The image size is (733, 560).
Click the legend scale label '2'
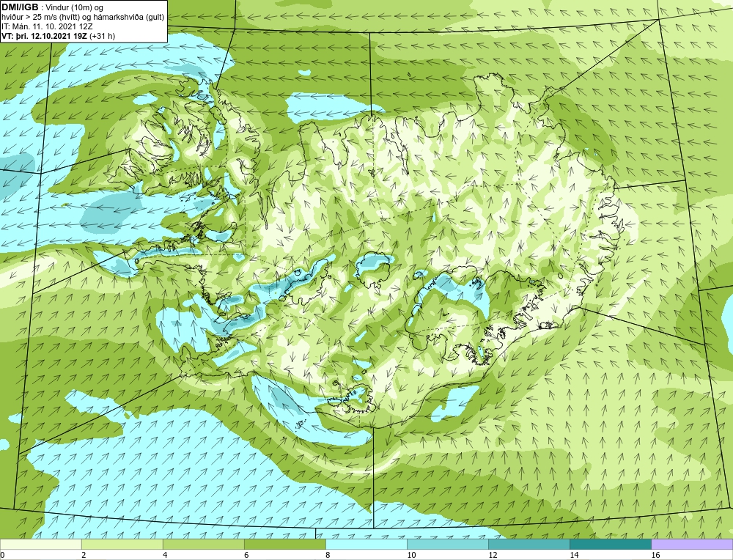[x=84, y=555]
